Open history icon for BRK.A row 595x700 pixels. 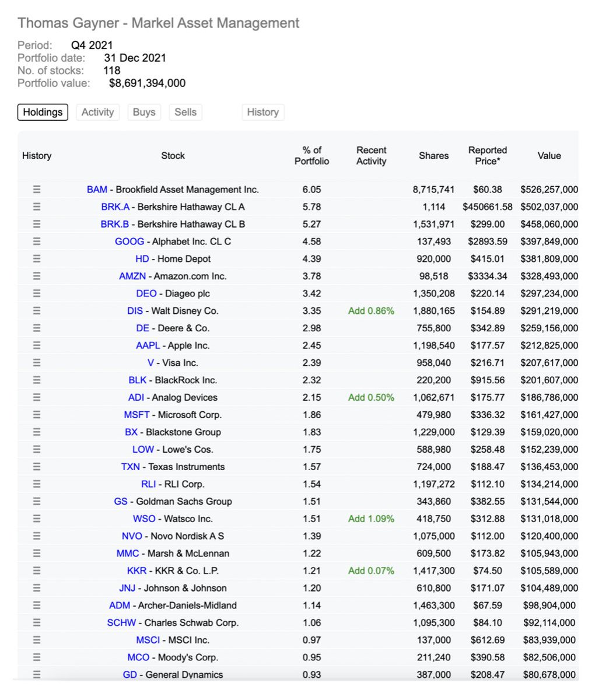pyautogui.click(x=37, y=206)
